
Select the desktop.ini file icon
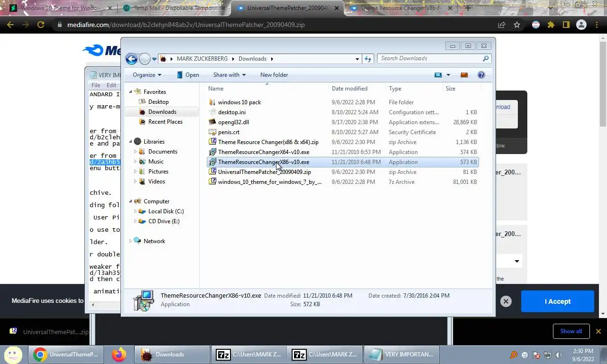pos(212,112)
